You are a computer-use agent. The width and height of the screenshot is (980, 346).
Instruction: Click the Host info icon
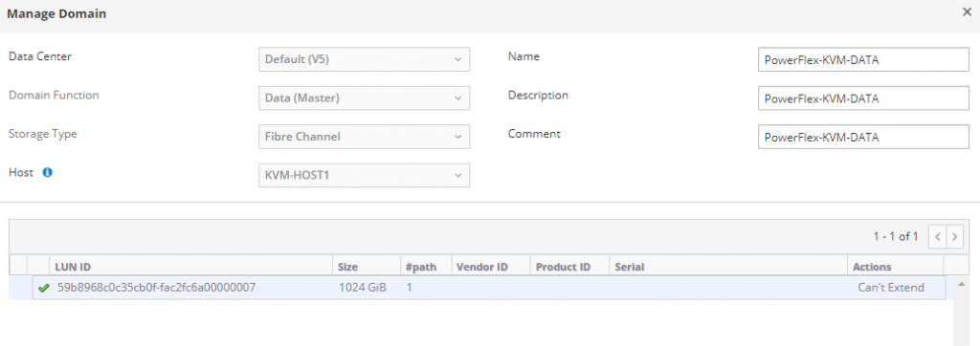click(48, 173)
